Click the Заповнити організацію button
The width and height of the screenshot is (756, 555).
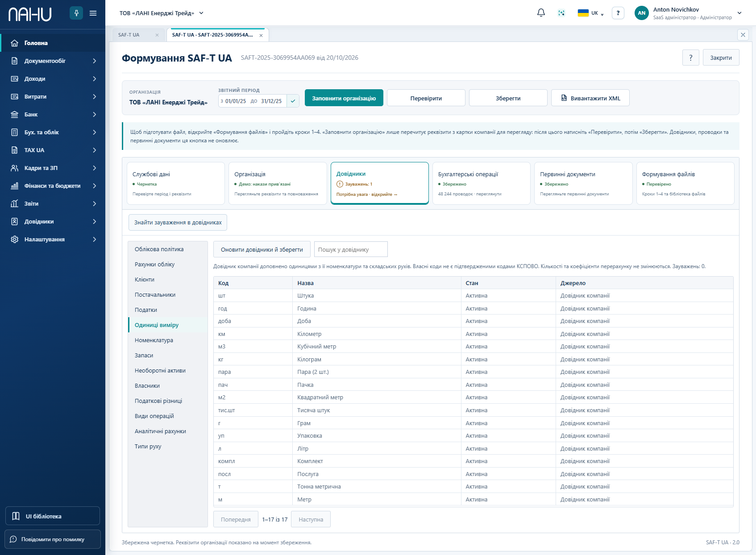click(x=344, y=98)
